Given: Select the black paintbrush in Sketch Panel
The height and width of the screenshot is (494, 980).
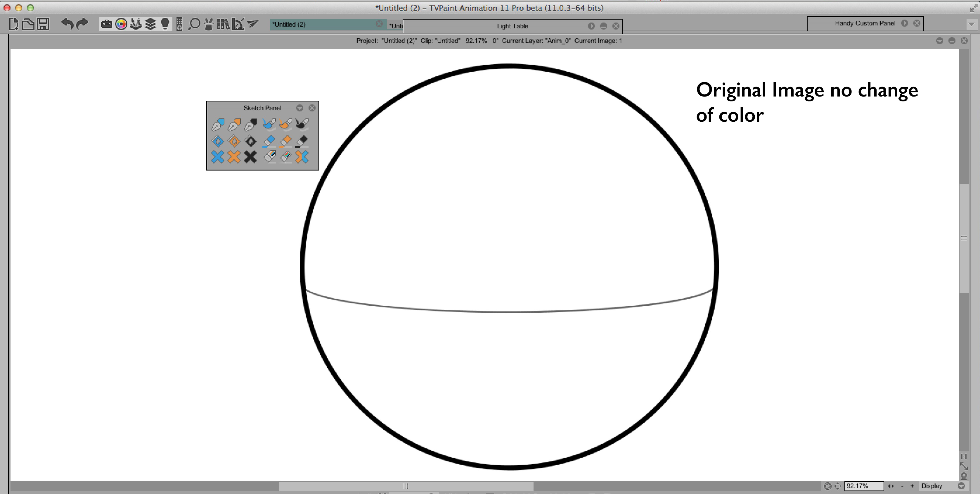Looking at the screenshot, I should coord(302,124).
